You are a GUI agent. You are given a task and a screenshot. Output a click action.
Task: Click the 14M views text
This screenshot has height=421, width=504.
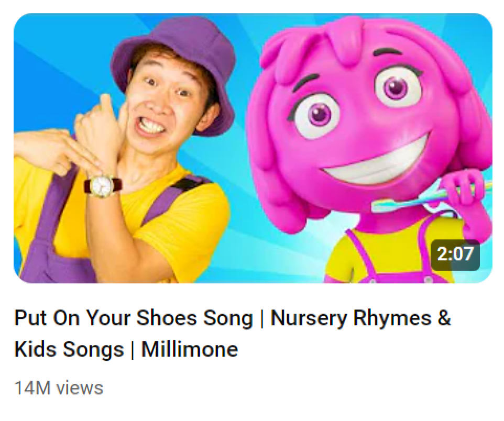pyautogui.click(x=59, y=388)
